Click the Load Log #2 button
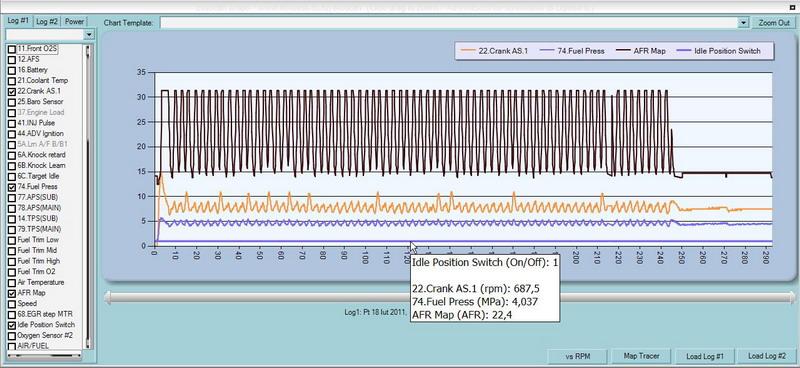 767,356
